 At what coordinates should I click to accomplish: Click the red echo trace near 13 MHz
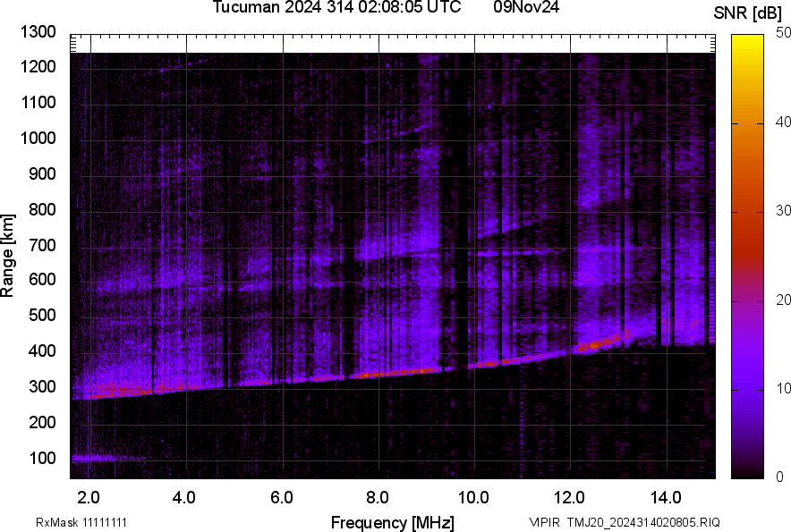(x=601, y=342)
